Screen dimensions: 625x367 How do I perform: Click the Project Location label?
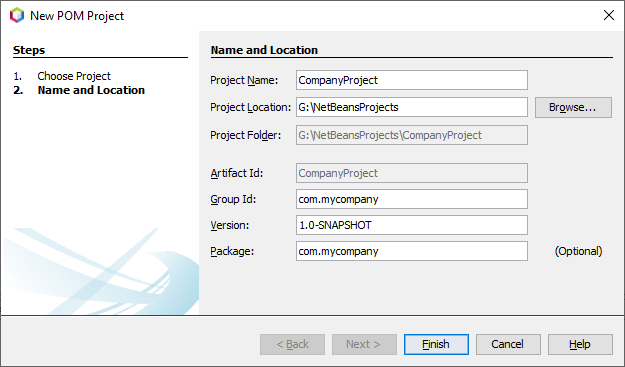251,107
